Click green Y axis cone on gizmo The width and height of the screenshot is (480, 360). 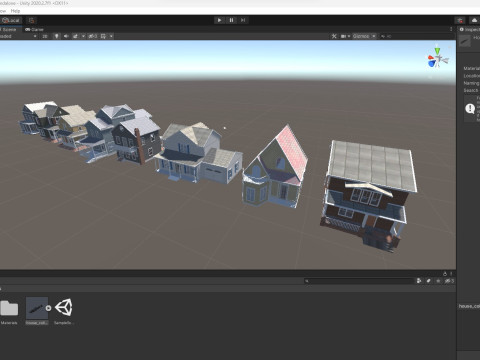[437, 51]
